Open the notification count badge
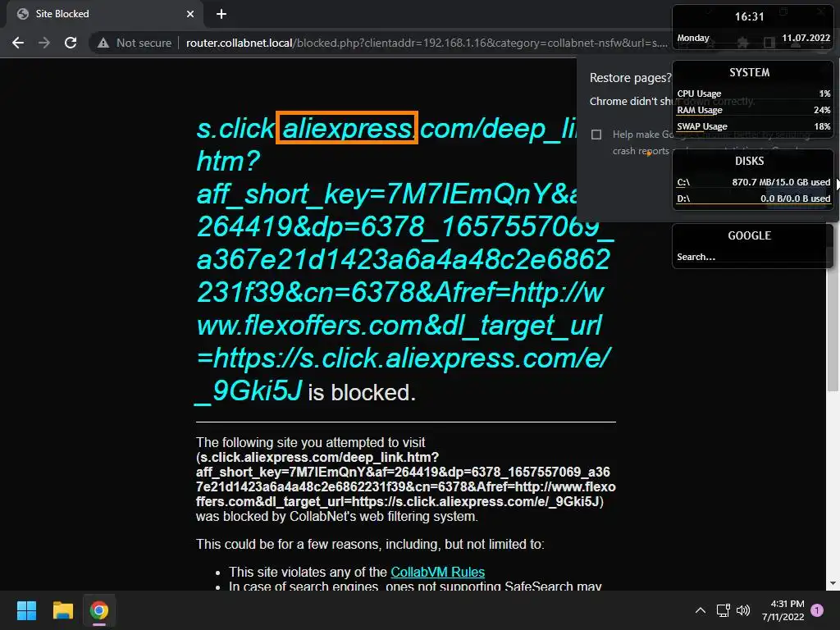840x630 pixels. pyautogui.click(x=817, y=610)
